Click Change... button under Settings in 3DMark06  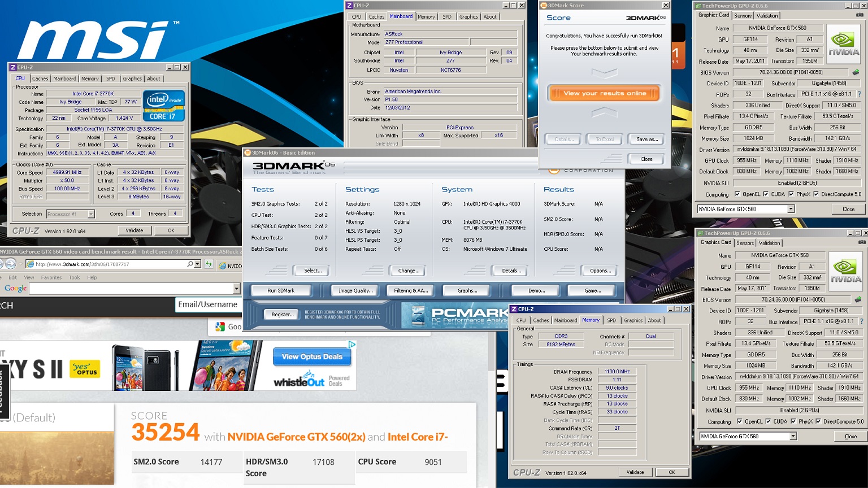[x=409, y=271]
